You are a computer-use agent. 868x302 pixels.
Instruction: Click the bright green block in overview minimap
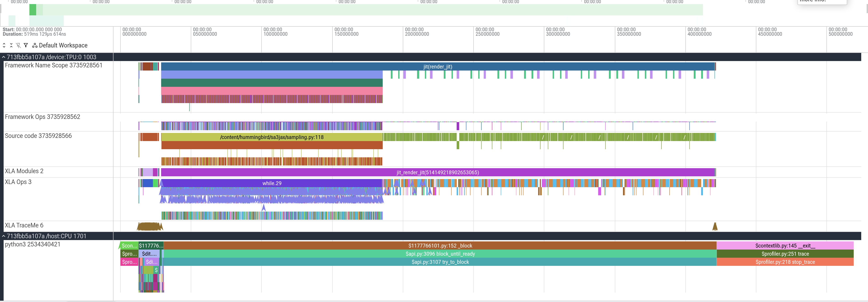click(x=33, y=9)
